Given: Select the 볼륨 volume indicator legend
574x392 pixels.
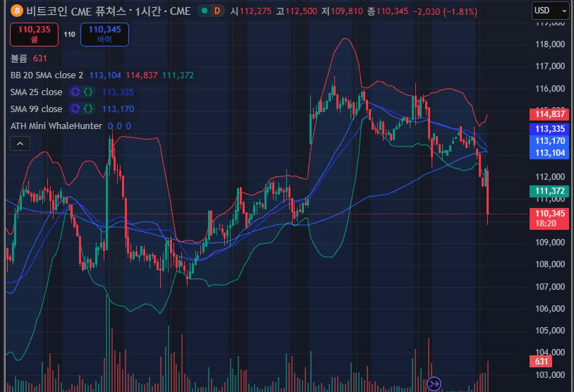Looking at the screenshot, I should (x=18, y=58).
